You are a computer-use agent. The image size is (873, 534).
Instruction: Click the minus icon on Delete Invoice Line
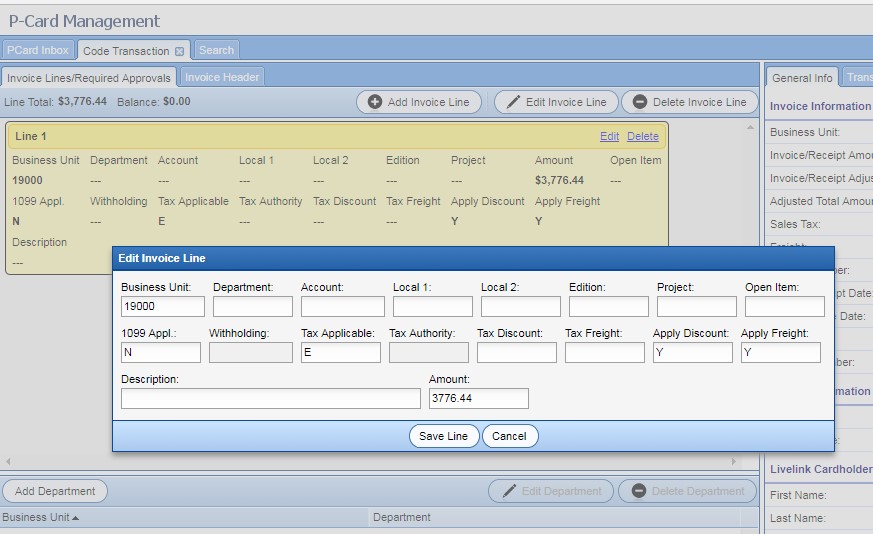[x=640, y=102]
